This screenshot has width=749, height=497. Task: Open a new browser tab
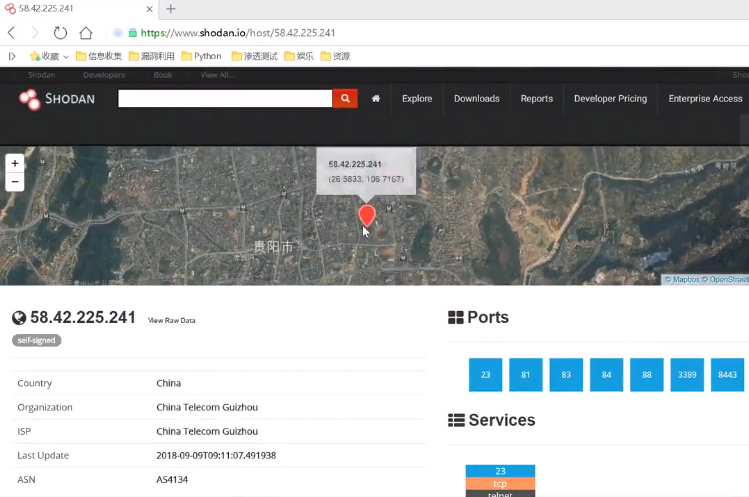click(x=171, y=9)
